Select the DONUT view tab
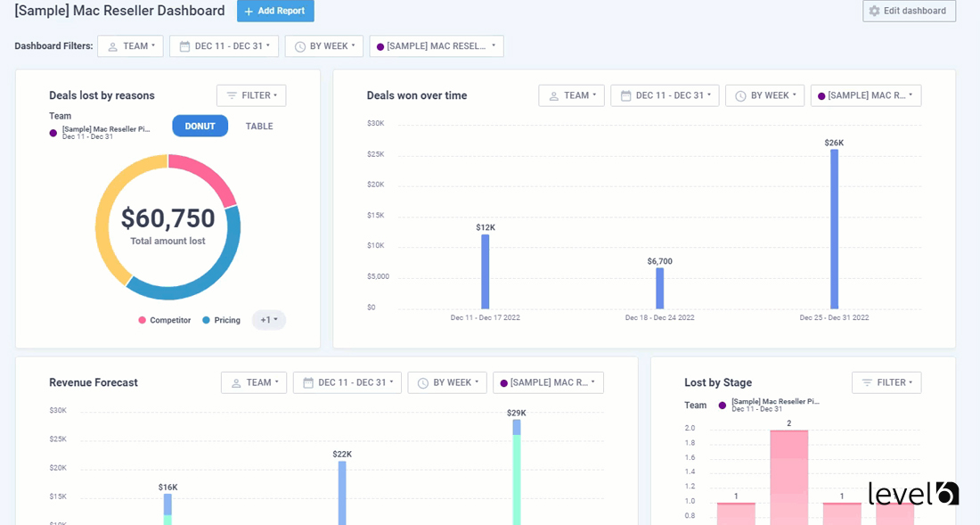The height and width of the screenshot is (525, 980). [200, 126]
